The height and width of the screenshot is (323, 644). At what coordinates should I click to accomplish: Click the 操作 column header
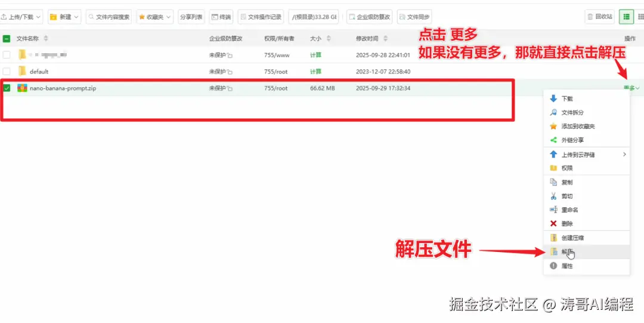pyautogui.click(x=630, y=39)
